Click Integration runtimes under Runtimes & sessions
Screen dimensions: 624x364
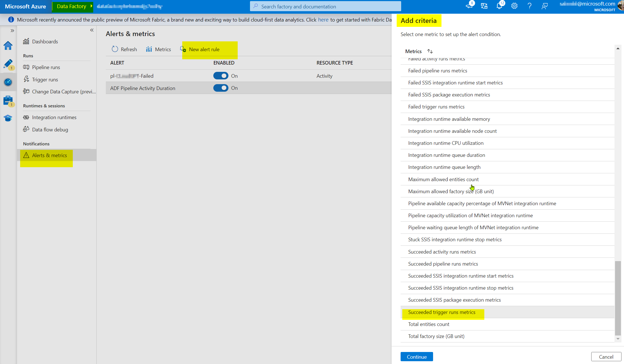pos(54,117)
